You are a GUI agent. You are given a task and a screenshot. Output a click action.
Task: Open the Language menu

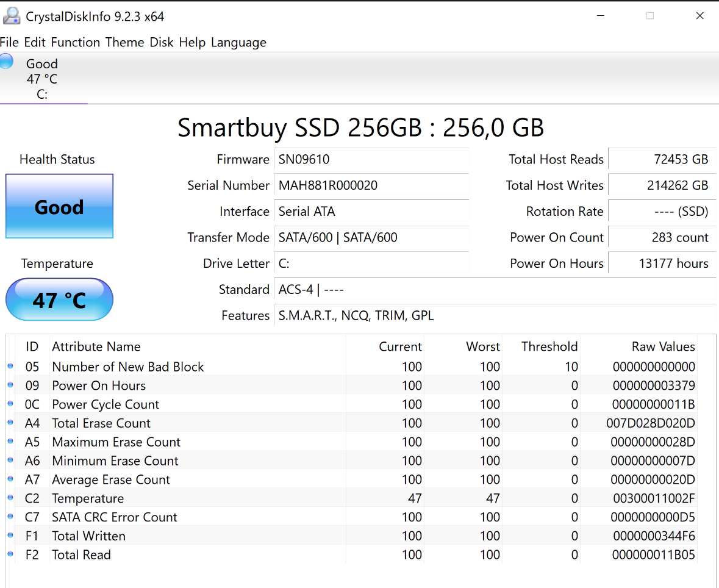coord(238,42)
